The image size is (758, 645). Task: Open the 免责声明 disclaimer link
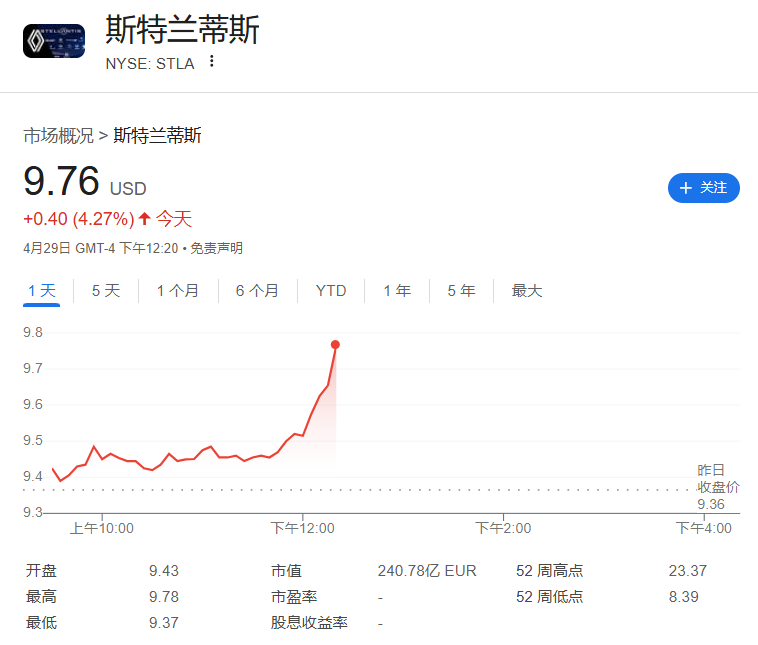[216, 249]
